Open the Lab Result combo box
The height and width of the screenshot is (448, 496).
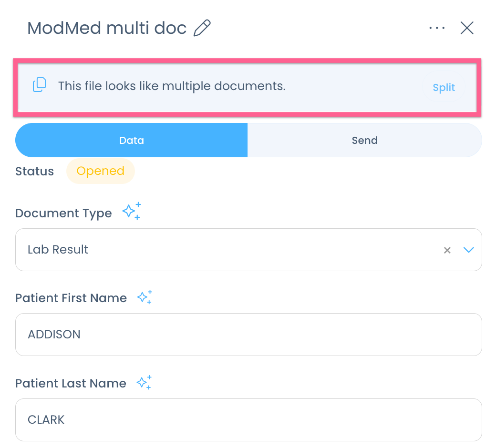[x=229, y=250]
